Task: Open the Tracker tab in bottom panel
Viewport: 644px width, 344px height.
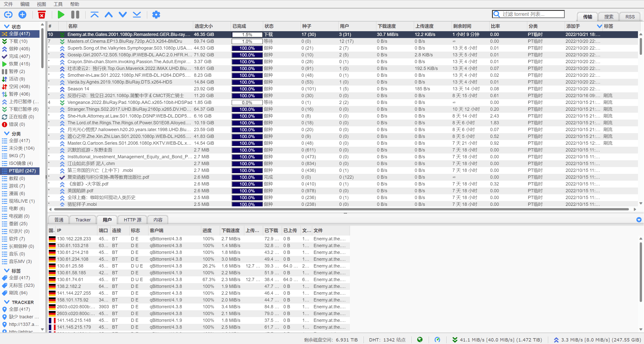Action: click(83, 219)
